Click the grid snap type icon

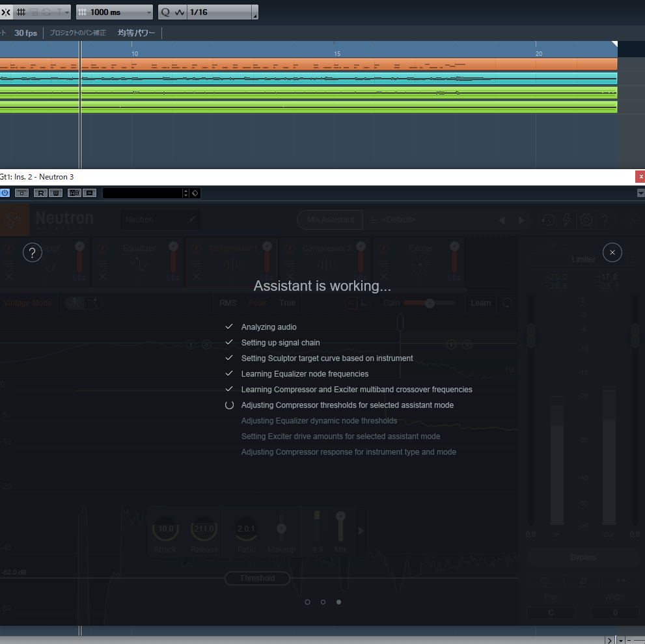[21, 12]
